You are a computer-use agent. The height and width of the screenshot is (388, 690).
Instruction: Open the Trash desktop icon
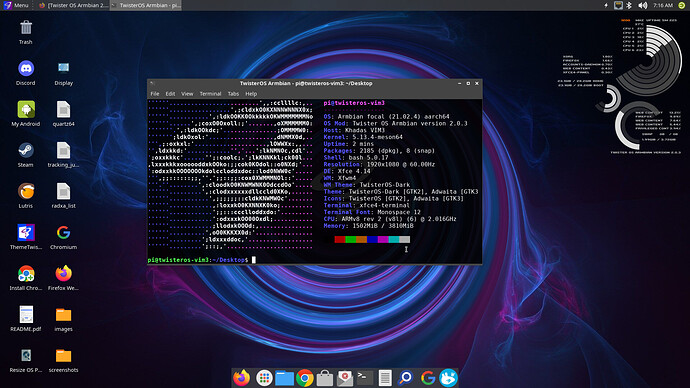[26, 28]
